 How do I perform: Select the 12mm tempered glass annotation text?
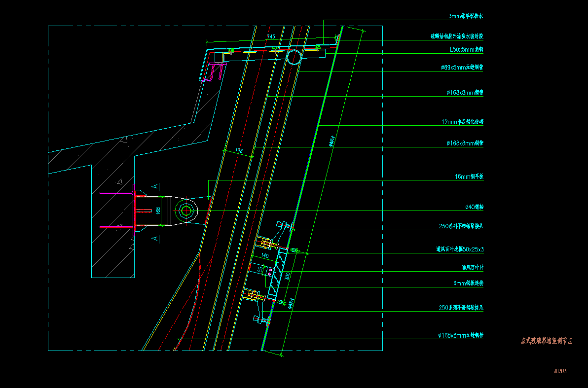[462, 121]
